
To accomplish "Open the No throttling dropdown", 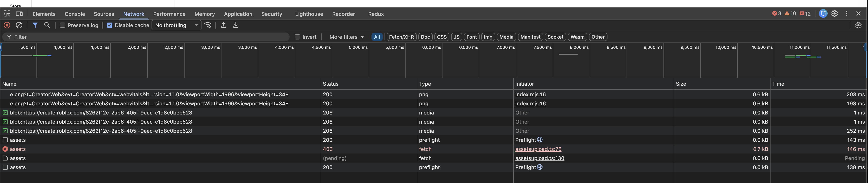I will click(x=177, y=25).
